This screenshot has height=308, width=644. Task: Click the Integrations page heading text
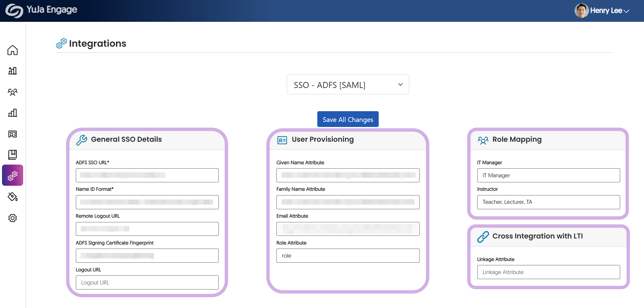tap(98, 44)
